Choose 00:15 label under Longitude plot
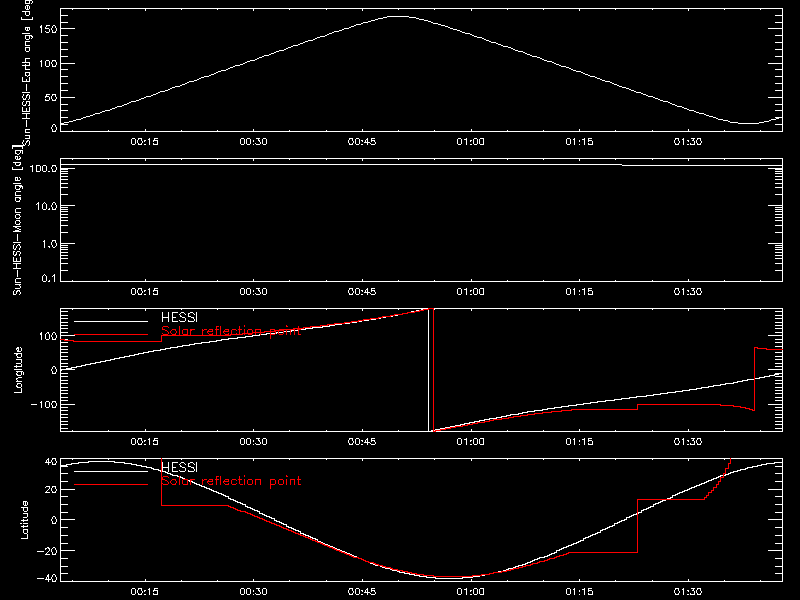The image size is (800, 600). click(x=144, y=441)
